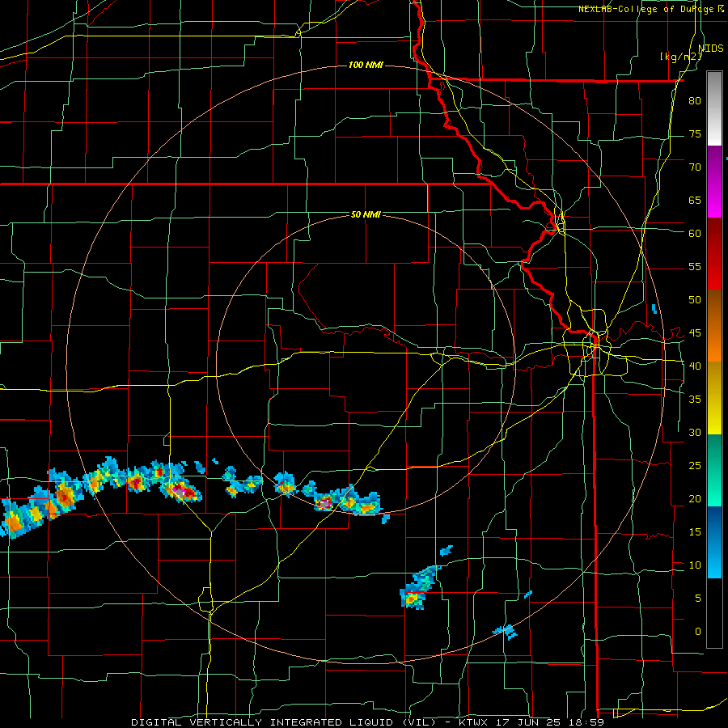The width and height of the screenshot is (728, 728).
Task: Pick the purple-magenta segment of the color bar
Action: click(714, 181)
